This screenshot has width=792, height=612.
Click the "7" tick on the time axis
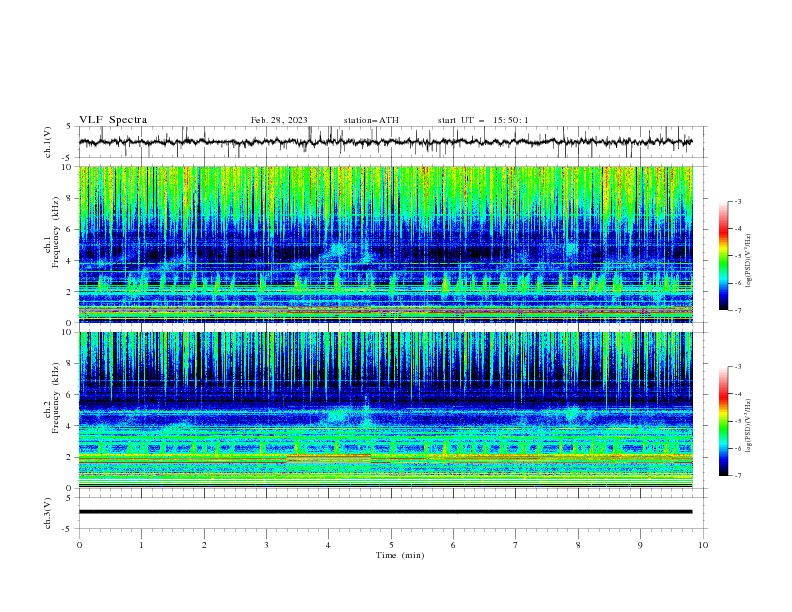click(516, 545)
